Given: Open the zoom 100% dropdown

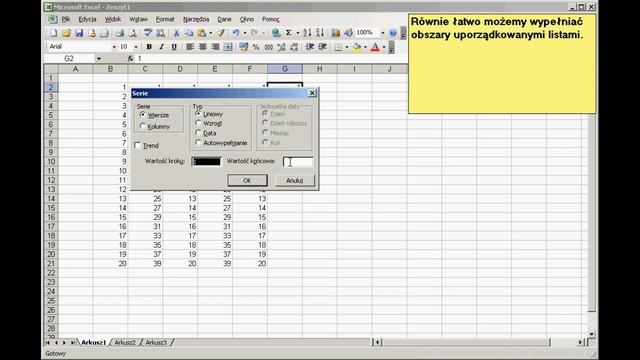Looking at the screenshot, I should point(383,33).
